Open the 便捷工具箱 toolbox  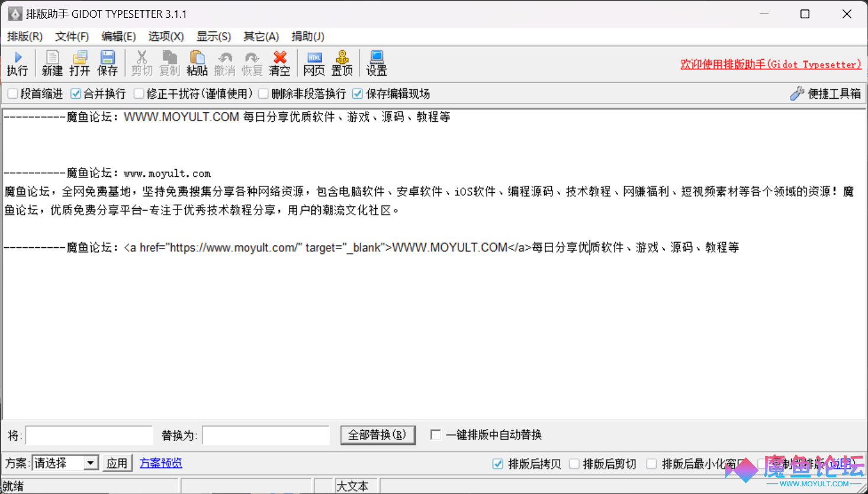pyautogui.click(x=825, y=93)
